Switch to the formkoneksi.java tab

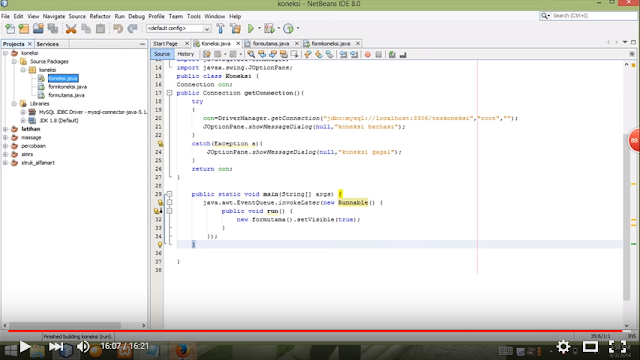[330, 44]
